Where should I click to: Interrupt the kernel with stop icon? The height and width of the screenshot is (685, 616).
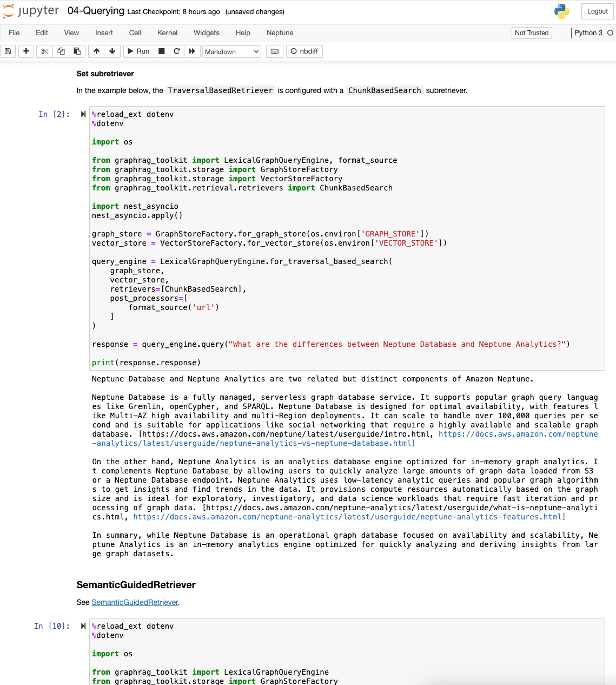pos(161,51)
